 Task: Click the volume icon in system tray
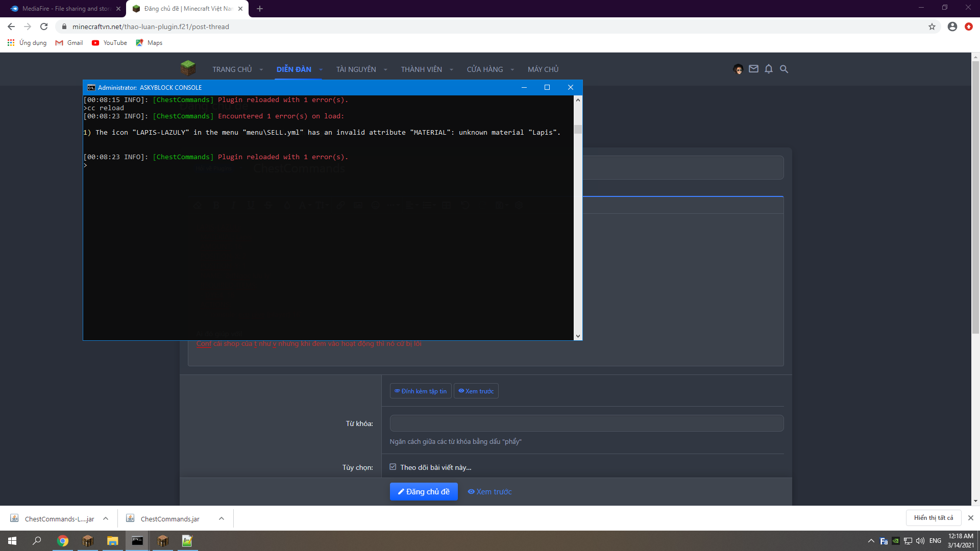pos(920,541)
